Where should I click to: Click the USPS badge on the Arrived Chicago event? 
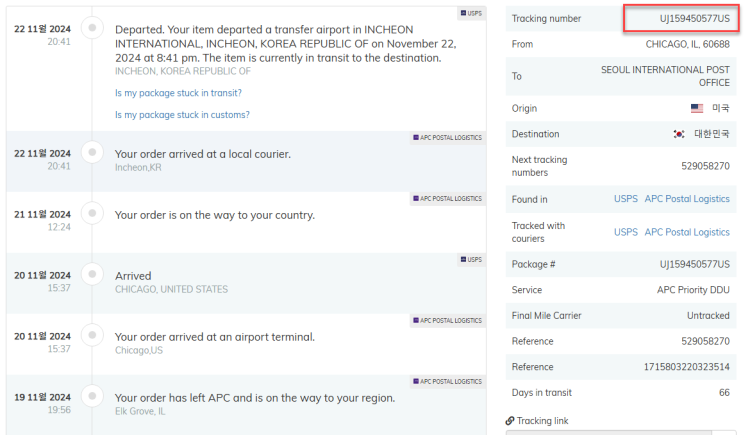click(x=472, y=259)
